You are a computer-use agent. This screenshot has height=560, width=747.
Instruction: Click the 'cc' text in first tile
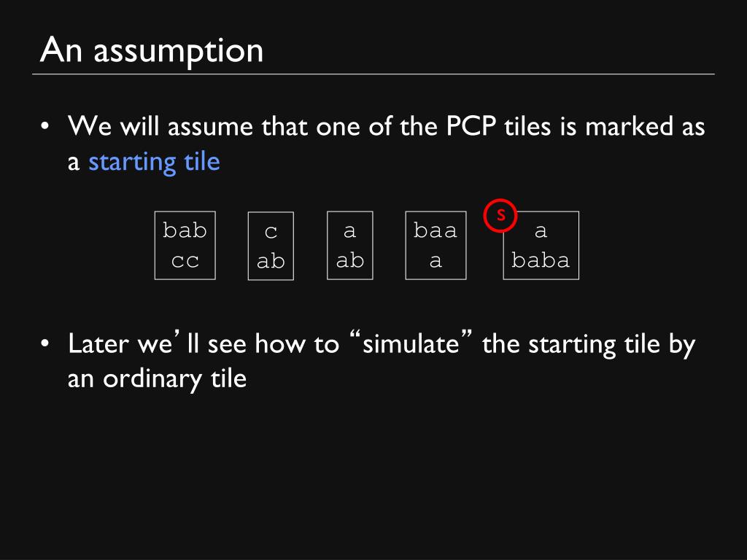click(x=185, y=261)
